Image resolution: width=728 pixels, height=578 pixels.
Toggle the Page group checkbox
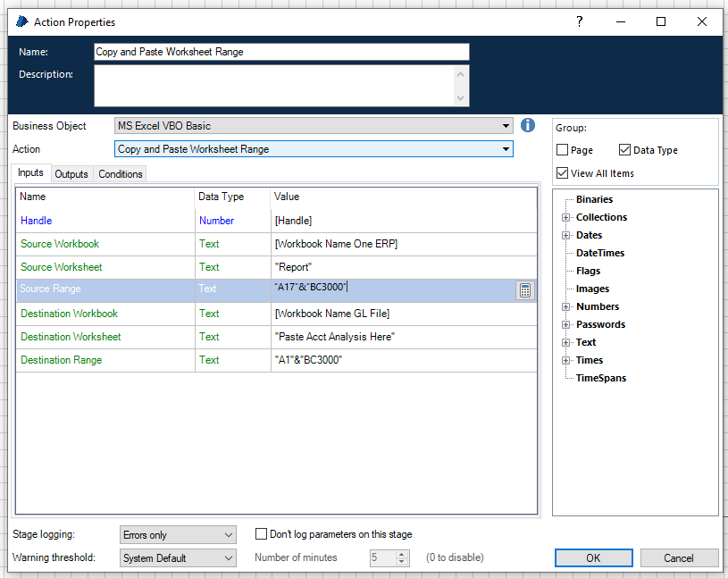562,150
